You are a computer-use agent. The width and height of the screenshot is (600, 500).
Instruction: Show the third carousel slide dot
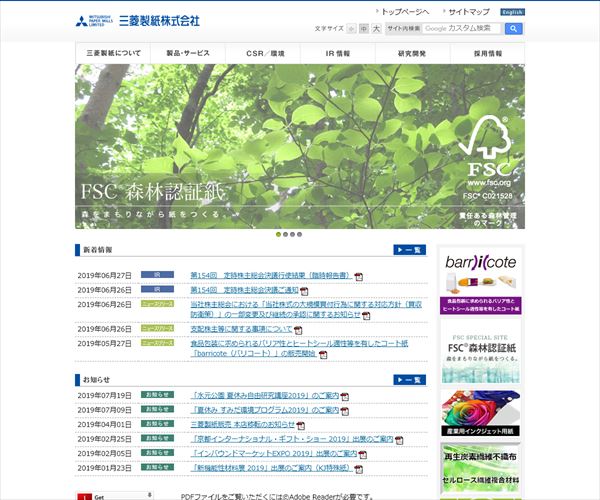click(292, 234)
